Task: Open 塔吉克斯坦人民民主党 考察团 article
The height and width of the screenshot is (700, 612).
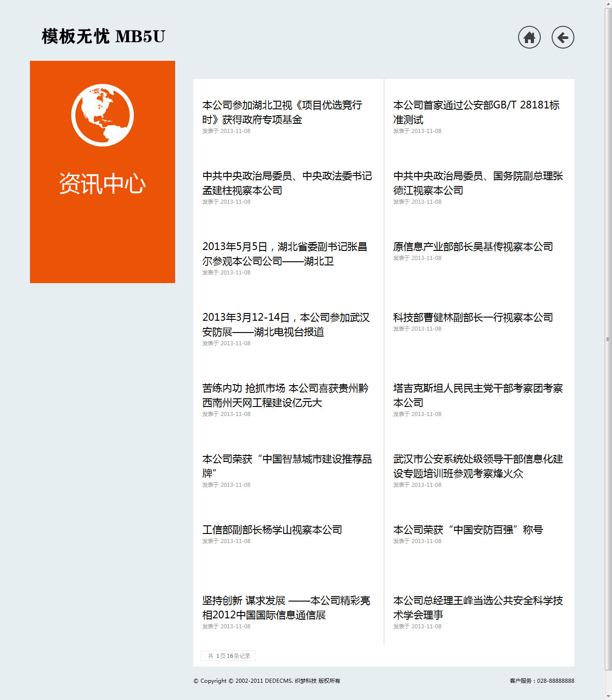Action: 478,395
